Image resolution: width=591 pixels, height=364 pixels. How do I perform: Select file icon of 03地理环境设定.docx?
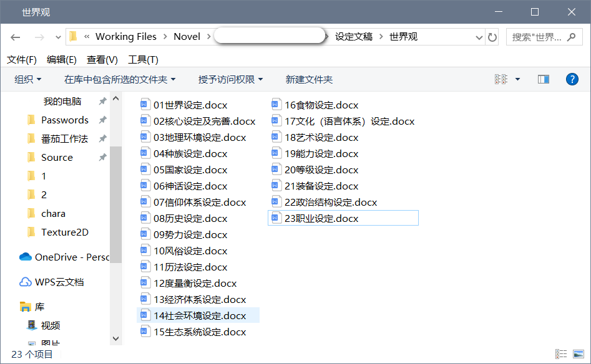pos(144,136)
